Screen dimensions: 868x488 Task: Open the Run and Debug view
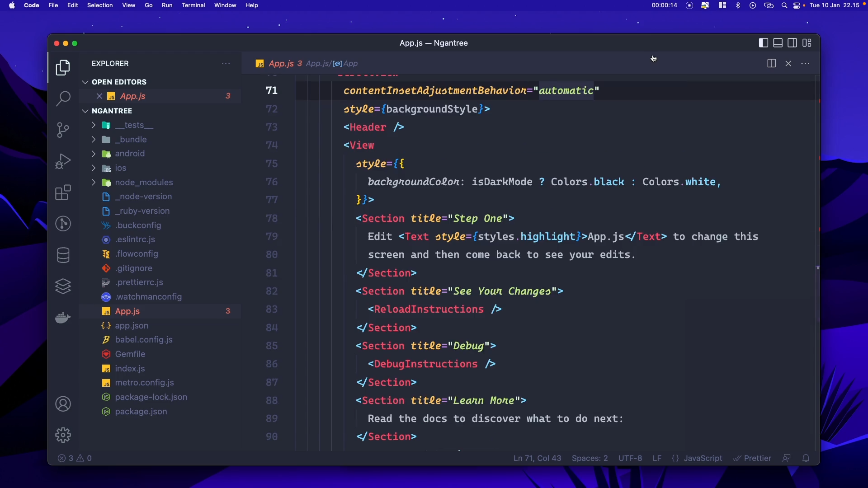pos(63,160)
